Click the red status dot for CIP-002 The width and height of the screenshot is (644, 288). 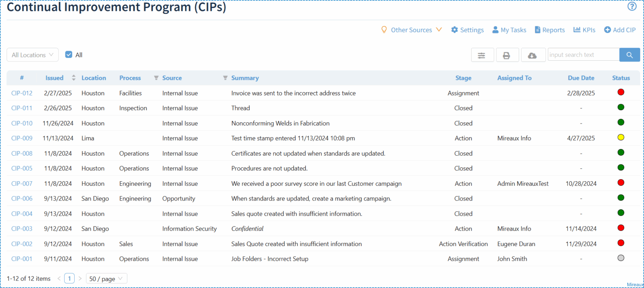pos(621,243)
